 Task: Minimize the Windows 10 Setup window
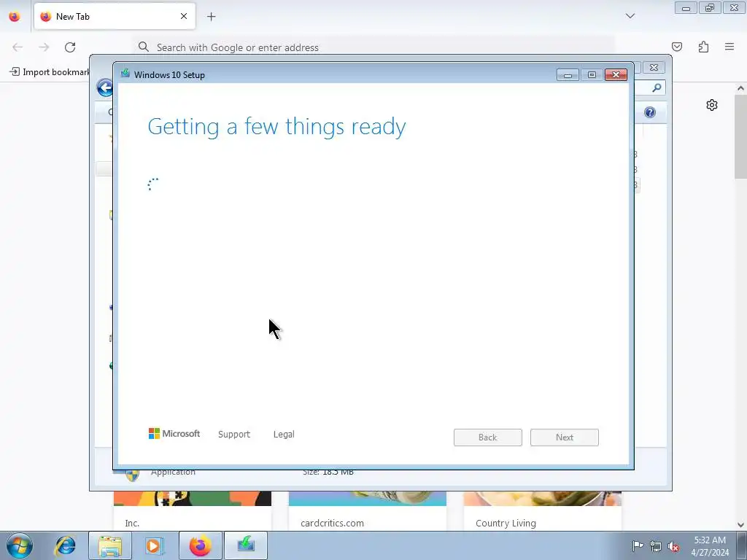568,75
